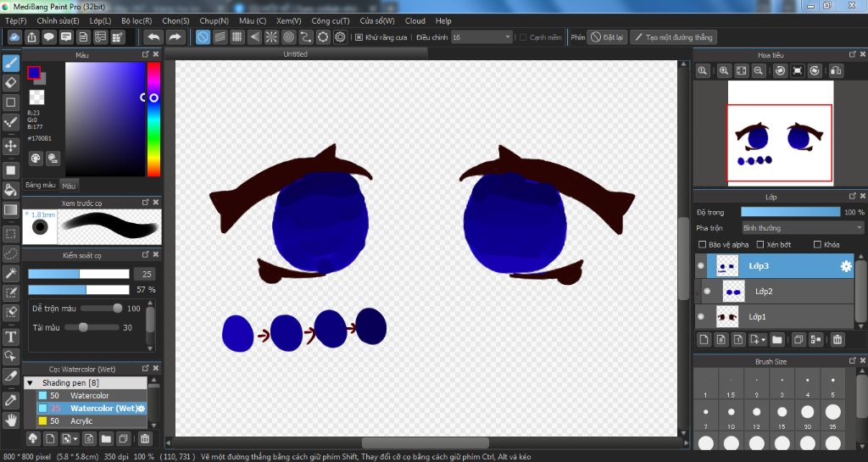868x462 pixels.
Task: Select the Text tool
Action: (x=11, y=337)
